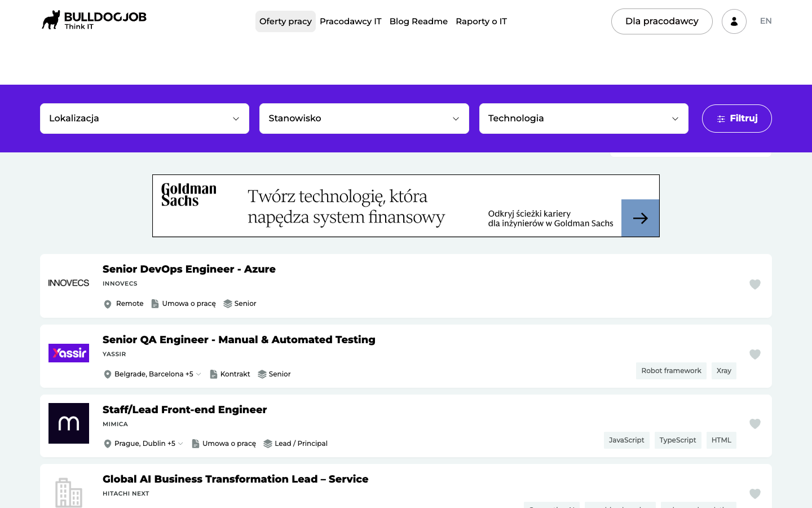Select Oferty pracy menu item
The image size is (812, 508).
(x=285, y=21)
